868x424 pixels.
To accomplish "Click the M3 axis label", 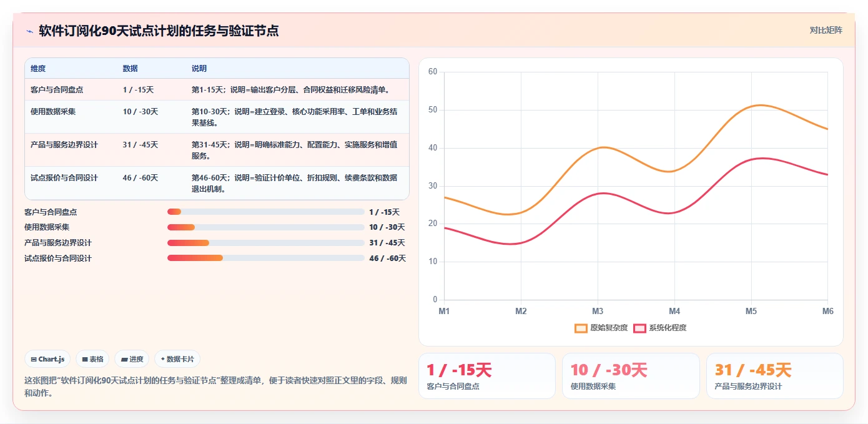I will (x=598, y=311).
